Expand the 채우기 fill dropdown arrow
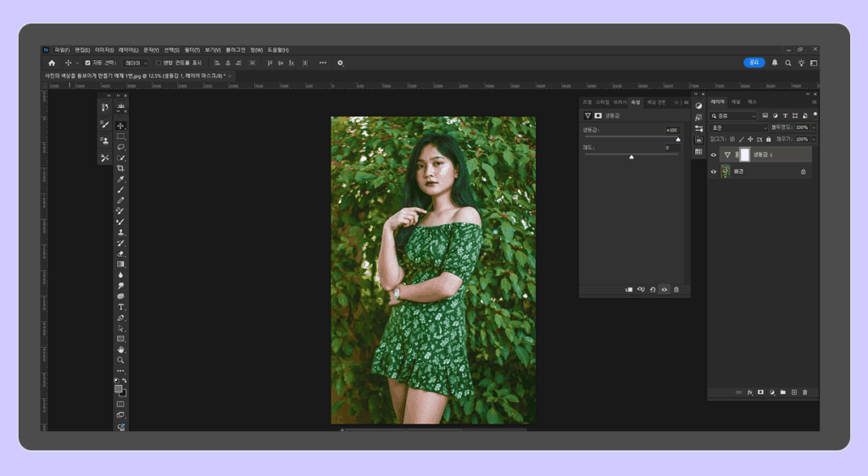 pos(814,139)
